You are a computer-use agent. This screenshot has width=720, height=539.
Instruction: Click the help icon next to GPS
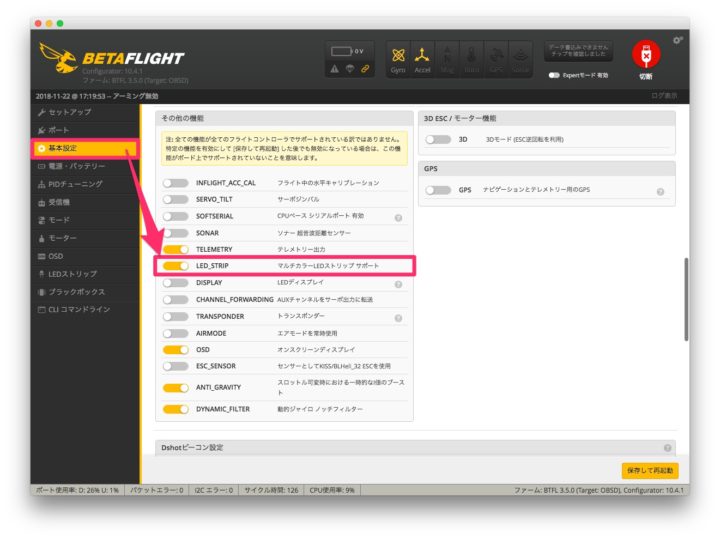click(x=660, y=190)
